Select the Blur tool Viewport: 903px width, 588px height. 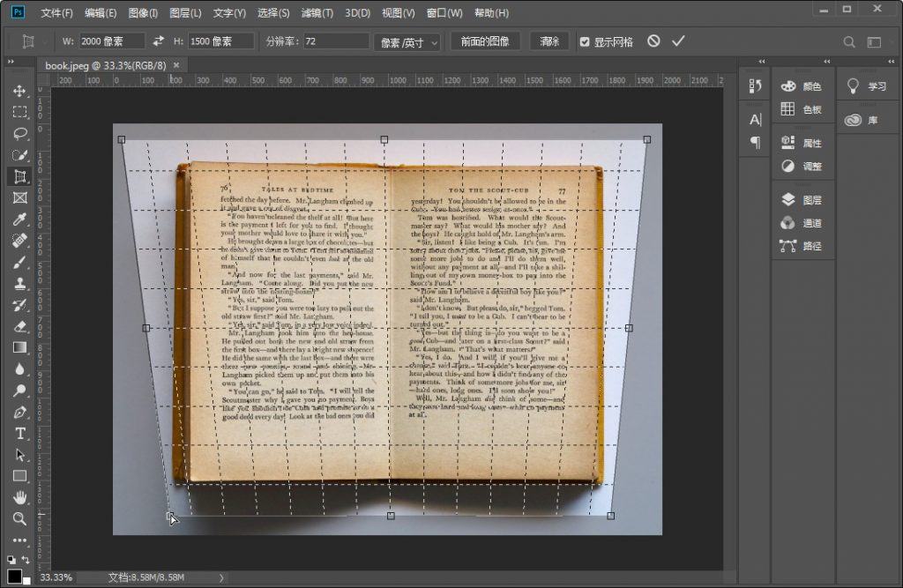coord(19,369)
